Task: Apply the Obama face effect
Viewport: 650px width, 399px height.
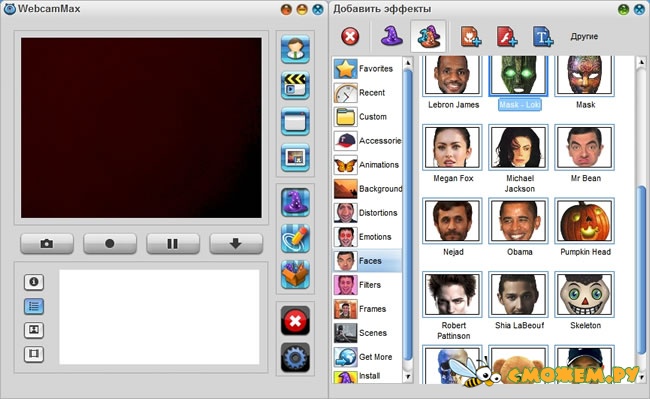Action: coord(519,221)
